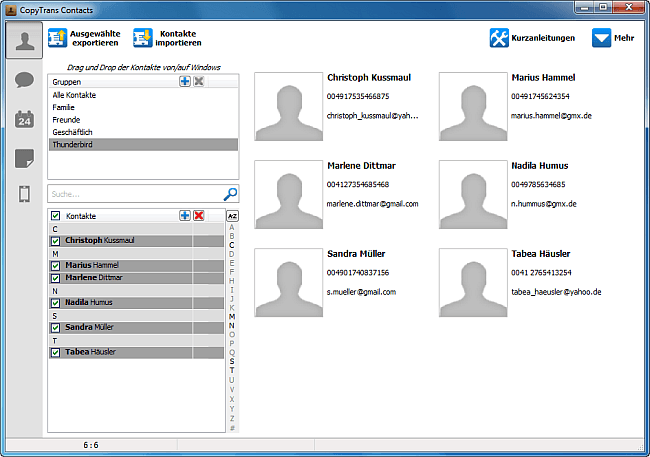Toggle AZ sort order button
The height and width of the screenshot is (457, 650).
[232, 216]
